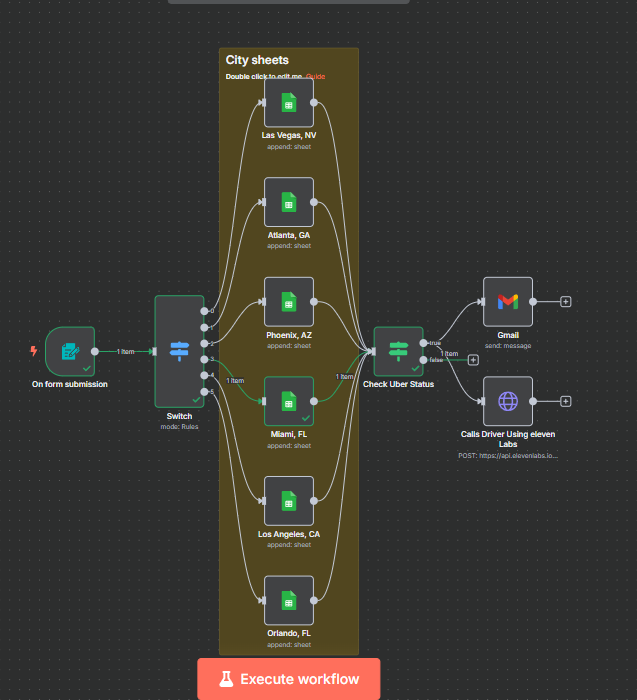Click the '1 item' label after form trigger
The image size is (637, 700).
click(125, 352)
